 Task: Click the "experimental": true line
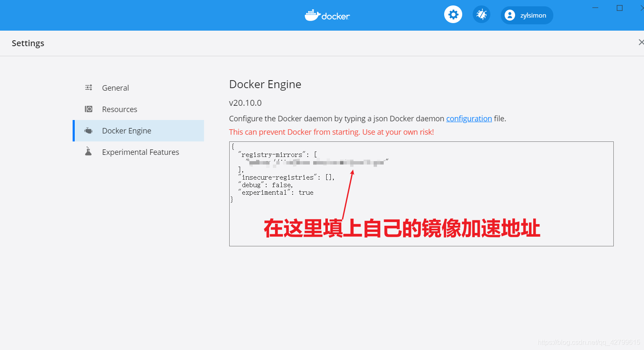coord(276,193)
